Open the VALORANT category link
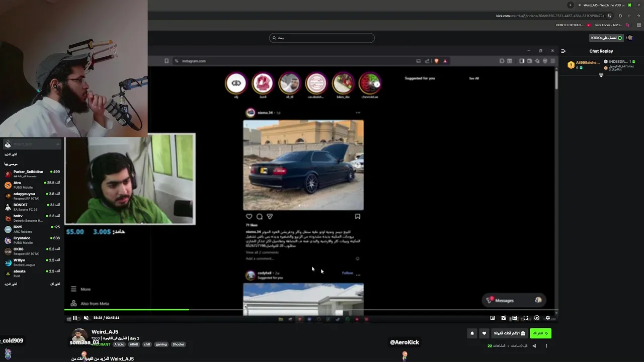 pyautogui.click(x=101, y=344)
